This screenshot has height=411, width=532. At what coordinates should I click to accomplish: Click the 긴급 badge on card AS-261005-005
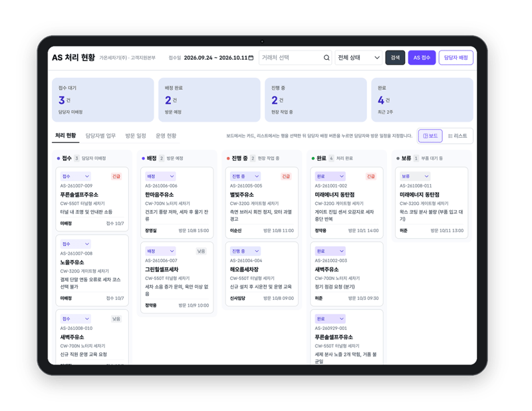(286, 176)
